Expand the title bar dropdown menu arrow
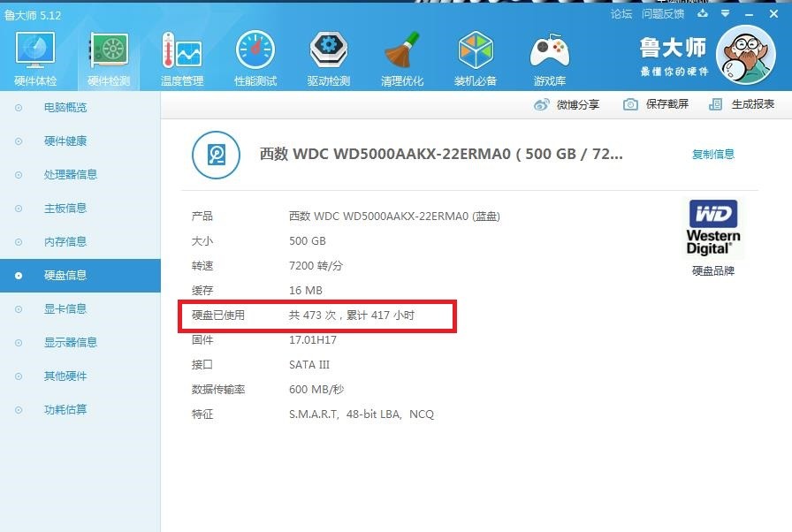 click(x=726, y=13)
